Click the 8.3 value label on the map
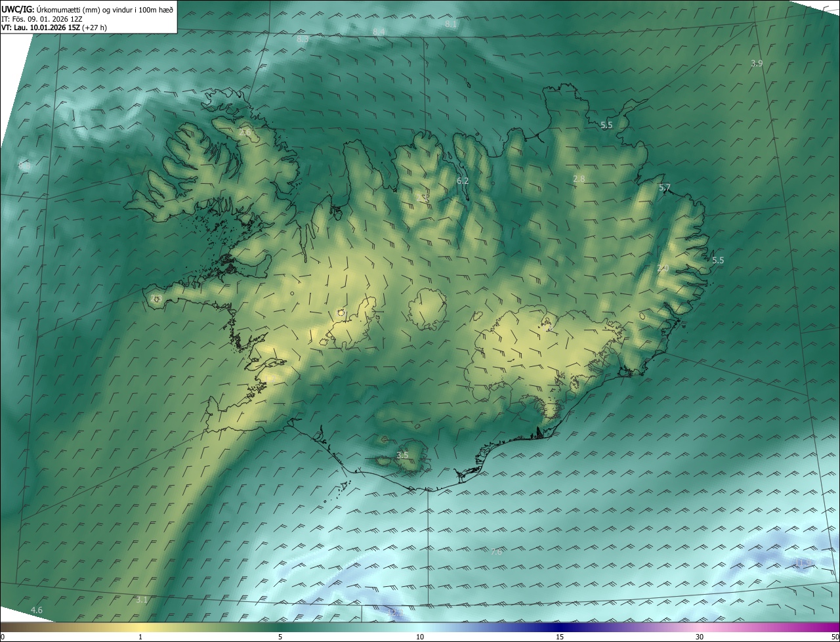Viewport: 840px width, 642px height. click(x=303, y=39)
